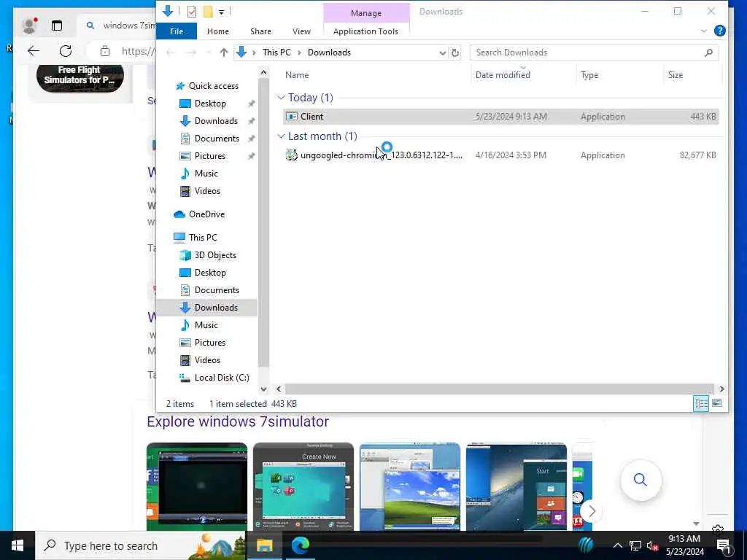
Task: Open File Explorer from the taskbar
Action: (264, 545)
